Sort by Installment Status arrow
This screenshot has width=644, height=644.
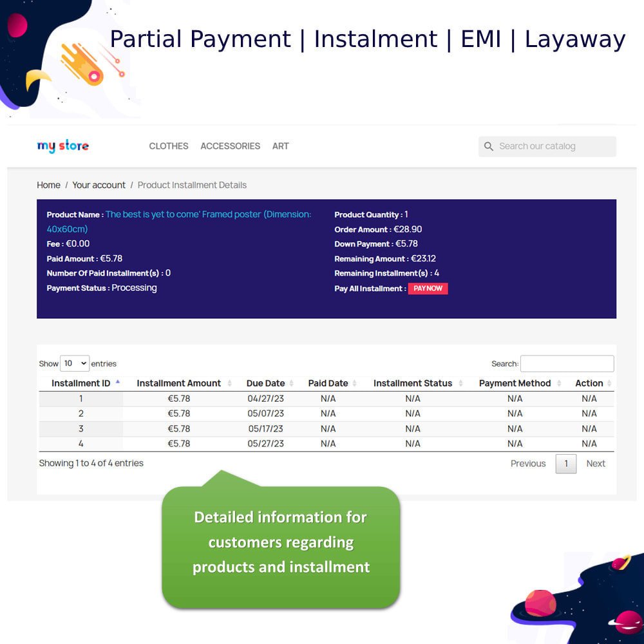(460, 383)
